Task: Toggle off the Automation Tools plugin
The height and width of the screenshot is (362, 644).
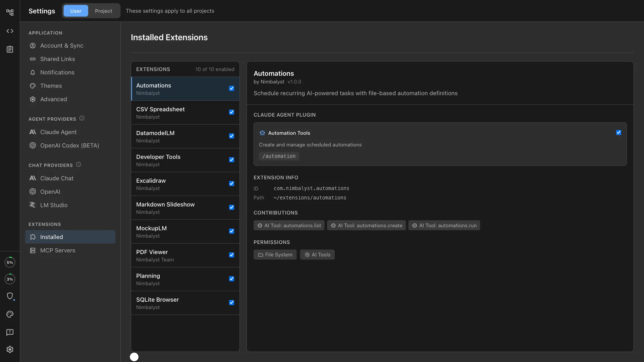Action: tap(619, 132)
